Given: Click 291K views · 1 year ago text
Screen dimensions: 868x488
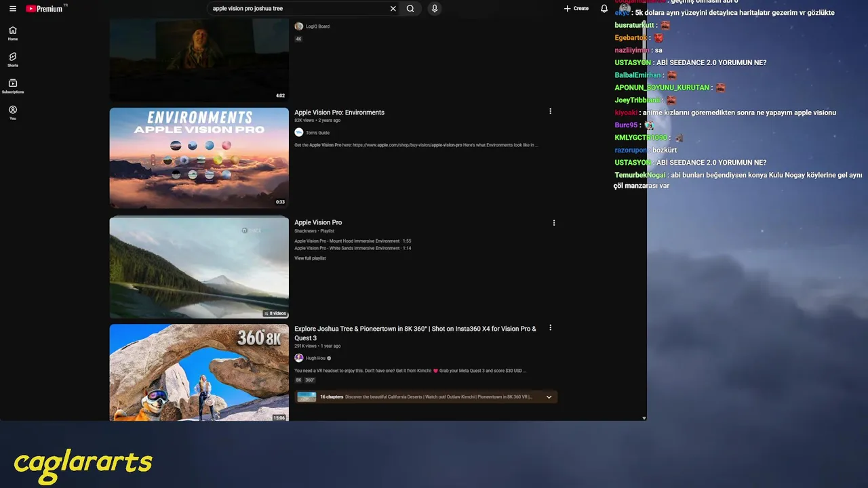Looking at the screenshot, I should 317,346.
